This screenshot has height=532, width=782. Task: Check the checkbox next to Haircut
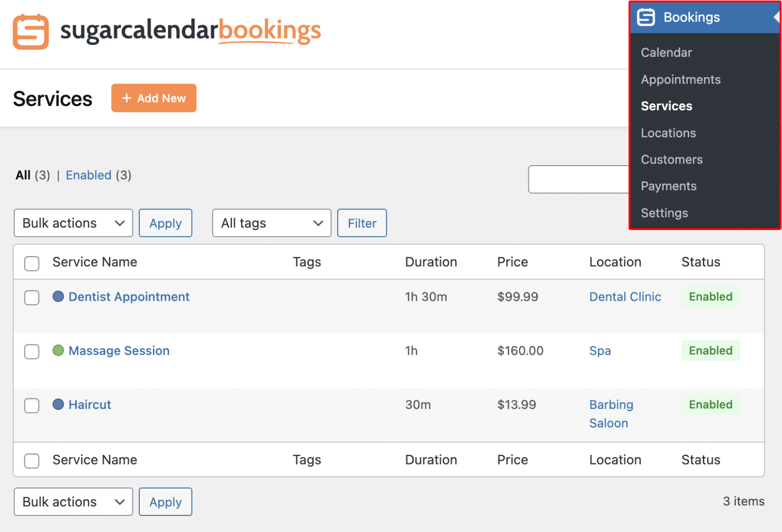pyautogui.click(x=31, y=405)
